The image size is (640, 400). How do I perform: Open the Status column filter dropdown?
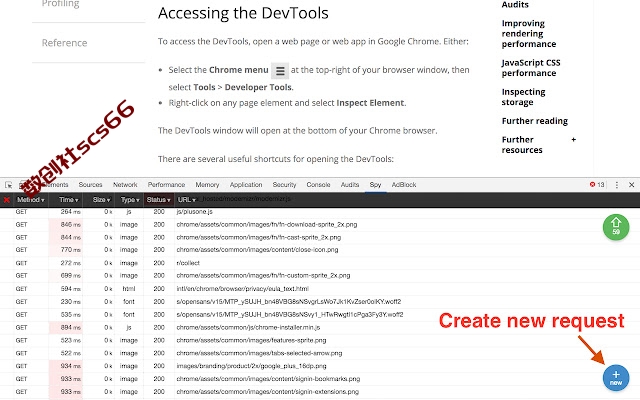point(158,200)
